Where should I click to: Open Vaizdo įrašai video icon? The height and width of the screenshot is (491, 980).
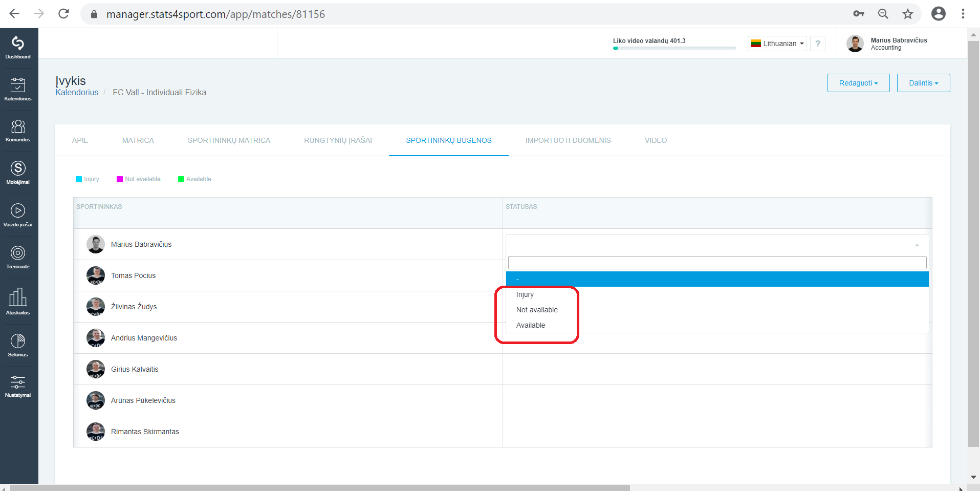(x=18, y=215)
